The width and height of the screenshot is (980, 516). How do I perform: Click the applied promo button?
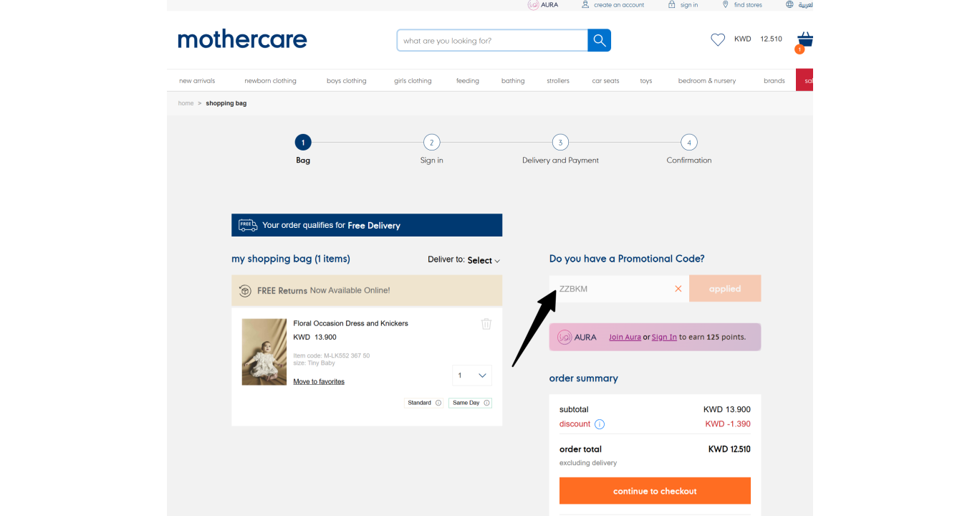point(725,289)
